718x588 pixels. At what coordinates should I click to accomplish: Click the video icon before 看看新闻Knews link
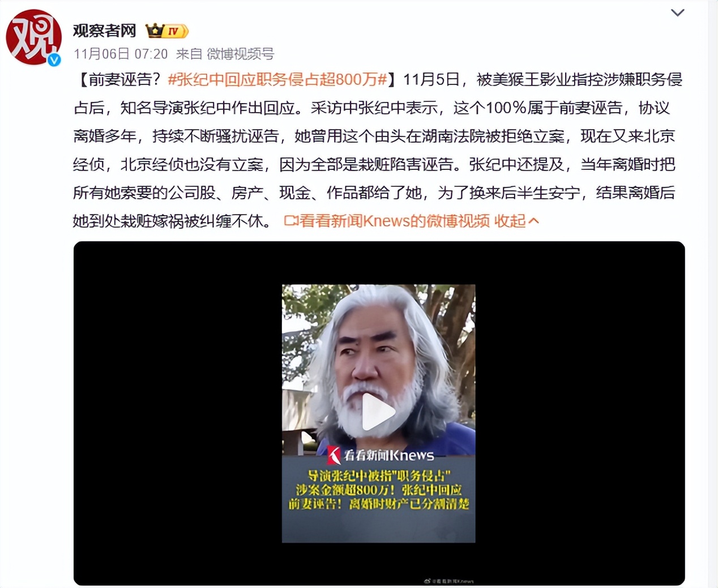coord(291,220)
